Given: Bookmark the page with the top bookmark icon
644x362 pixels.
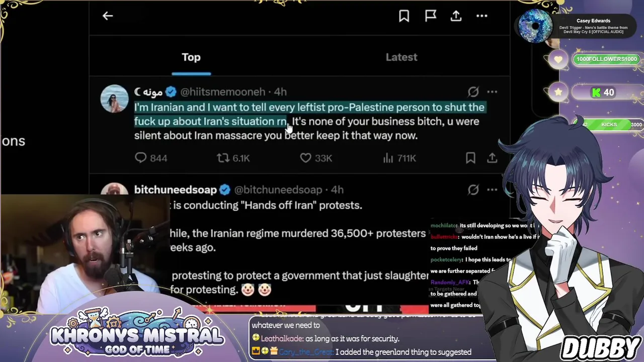Looking at the screenshot, I should pyautogui.click(x=404, y=16).
